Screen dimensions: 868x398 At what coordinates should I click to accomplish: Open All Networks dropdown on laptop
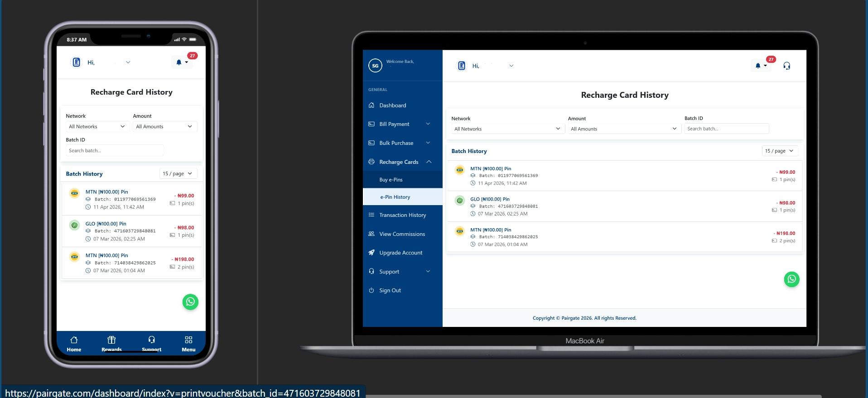(507, 129)
